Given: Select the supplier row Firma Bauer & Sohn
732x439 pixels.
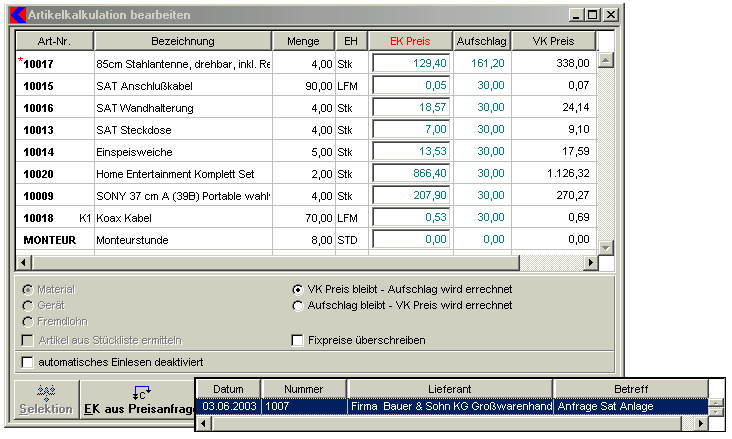Looking at the screenshot, I should [449, 406].
